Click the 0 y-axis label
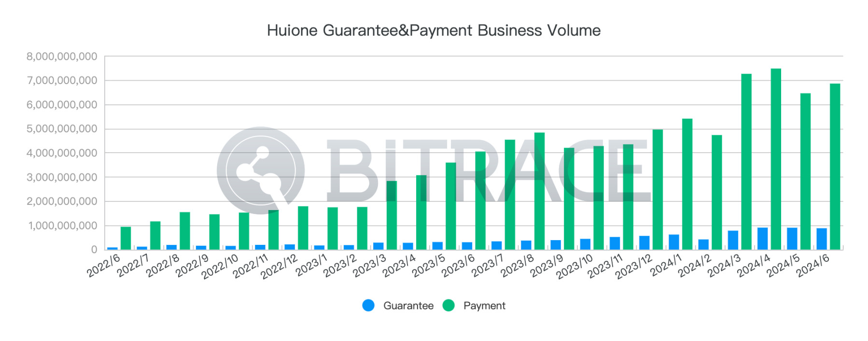868x341 pixels. (94, 250)
